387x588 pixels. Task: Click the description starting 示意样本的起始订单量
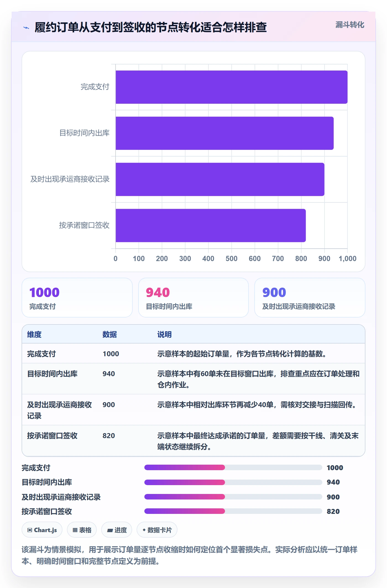[x=242, y=354]
